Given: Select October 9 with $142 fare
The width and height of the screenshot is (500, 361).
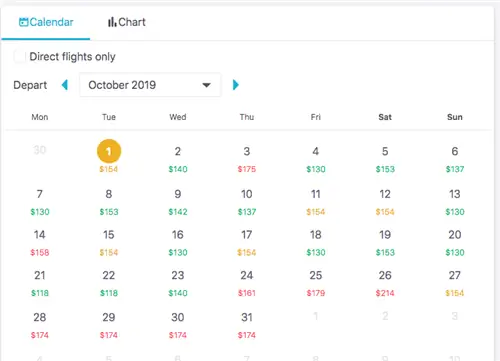Looking at the screenshot, I should click(178, 202).
